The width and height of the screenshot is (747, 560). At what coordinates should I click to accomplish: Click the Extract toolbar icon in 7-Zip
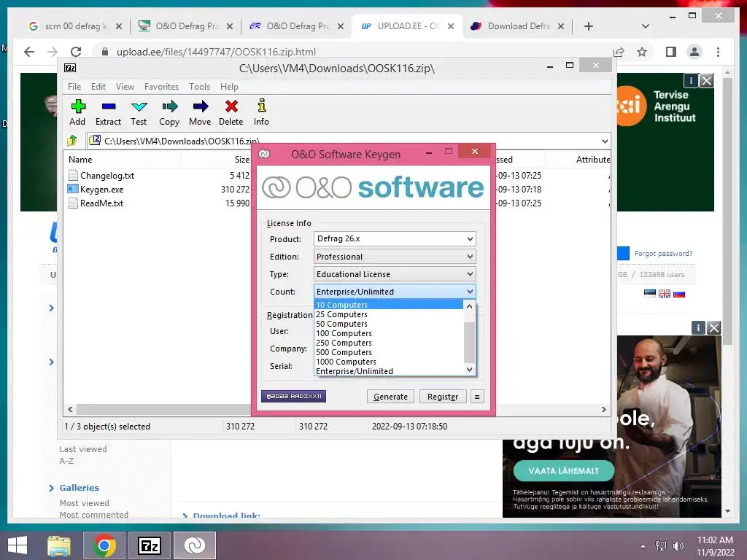[x=108, y=112]
